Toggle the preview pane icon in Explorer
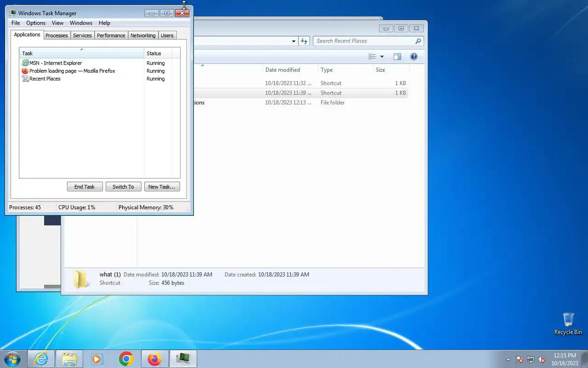 pos(397,57)
